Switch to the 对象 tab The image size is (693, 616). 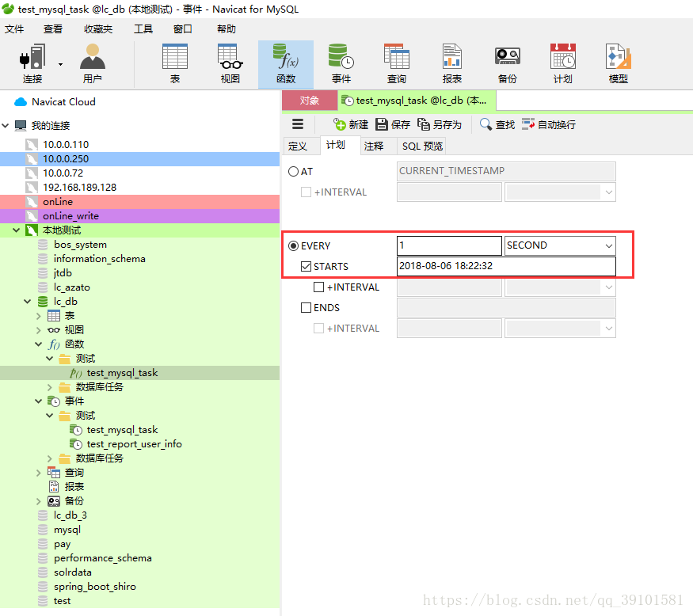click(x=310, y=101)
